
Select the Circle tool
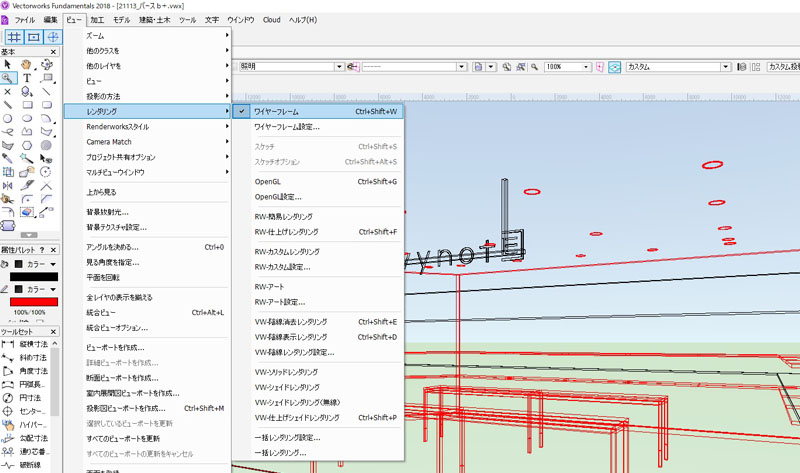(x=8, y=118)
